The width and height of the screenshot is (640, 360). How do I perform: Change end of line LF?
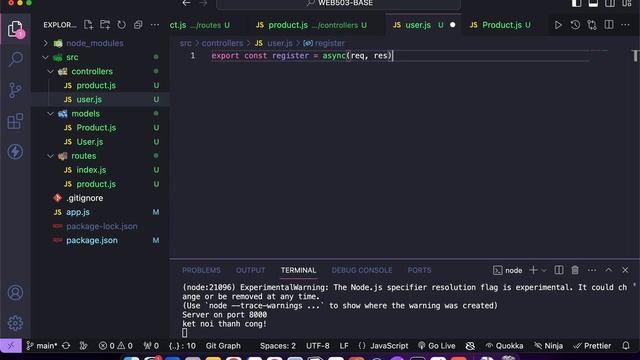click(x=344, y=346)
